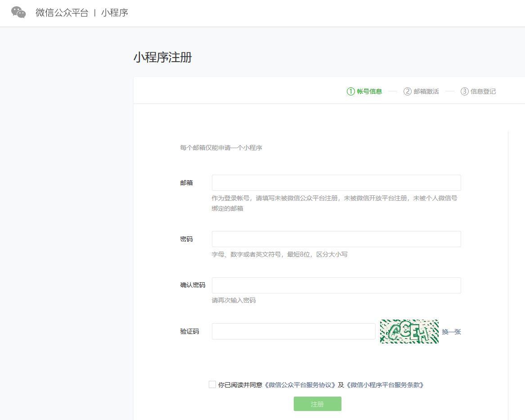Image resolution: width=525 pixels, height=420 pixels.
Task: Click the captcha image
Action: (409, 331)
